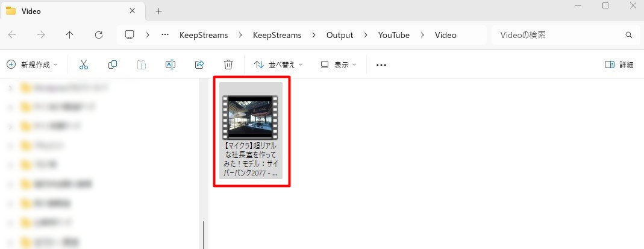Refresh the current folder
The width and height of the screenshot is (644, 249).
tap(99, 35)
